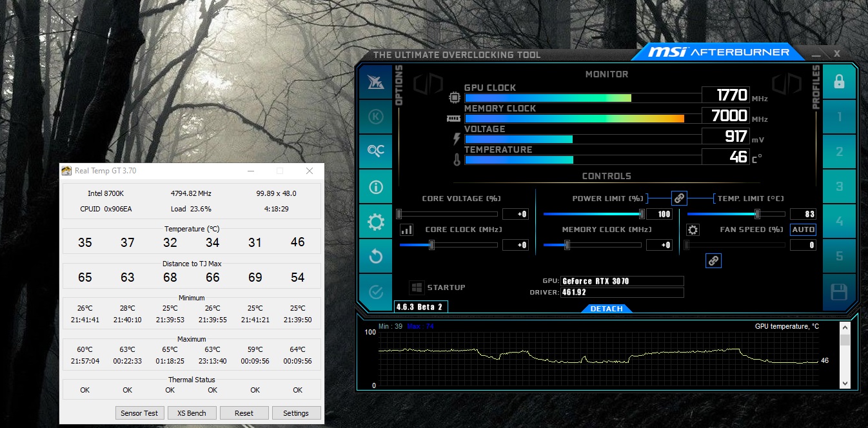Screen dimensions: 868x428
Task: Click the Fan Speed slider track
Action: pyautogui.click(x=735, y=245)
